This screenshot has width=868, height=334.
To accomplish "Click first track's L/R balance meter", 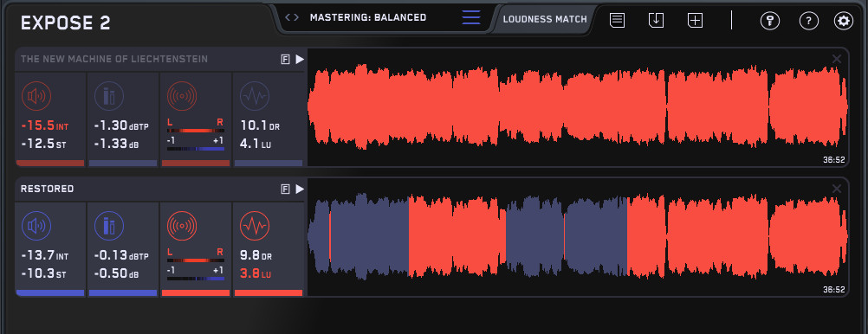I will (196, 131).
